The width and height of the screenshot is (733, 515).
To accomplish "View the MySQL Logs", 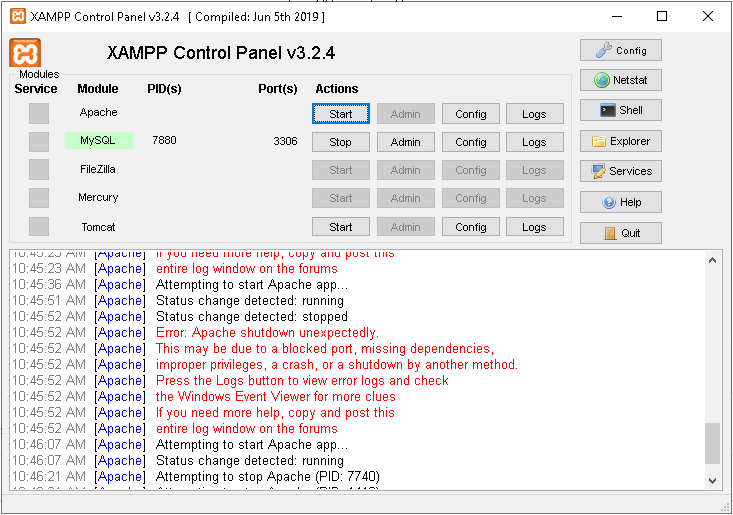I will [x=535, y=142].
